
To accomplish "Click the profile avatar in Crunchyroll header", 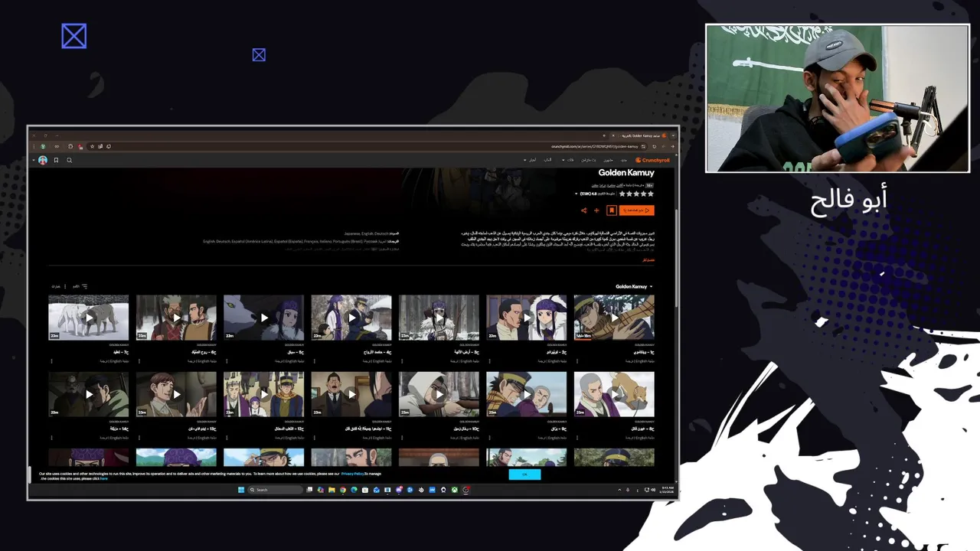I will pyautogui.click(x=43, y=160).
